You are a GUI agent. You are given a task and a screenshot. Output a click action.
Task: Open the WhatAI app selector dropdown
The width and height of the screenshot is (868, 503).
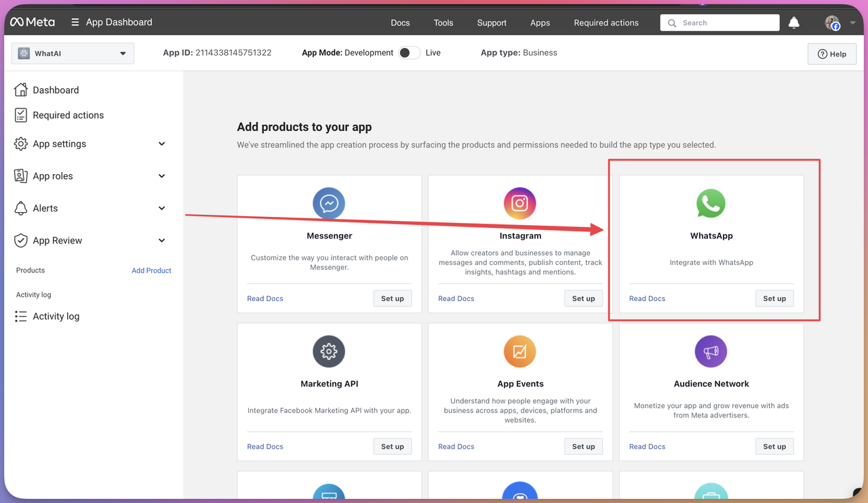pyautogui.click(x=73, y=53)
